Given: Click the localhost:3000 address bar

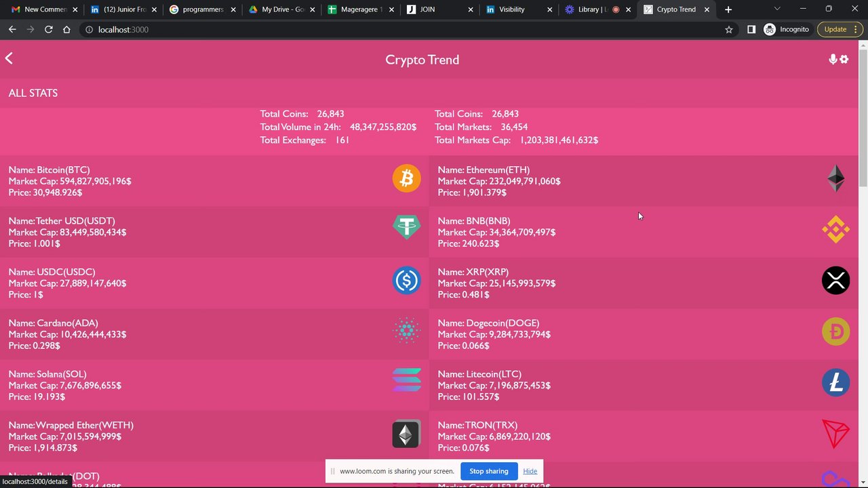Looking at the screenshot, I should (x=400, y=29).
